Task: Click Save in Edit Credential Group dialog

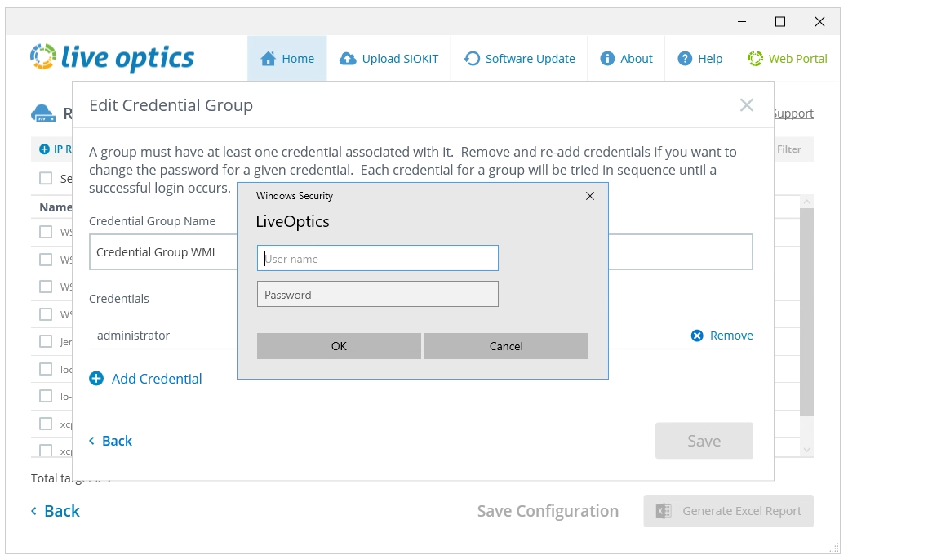Action: 704,441
